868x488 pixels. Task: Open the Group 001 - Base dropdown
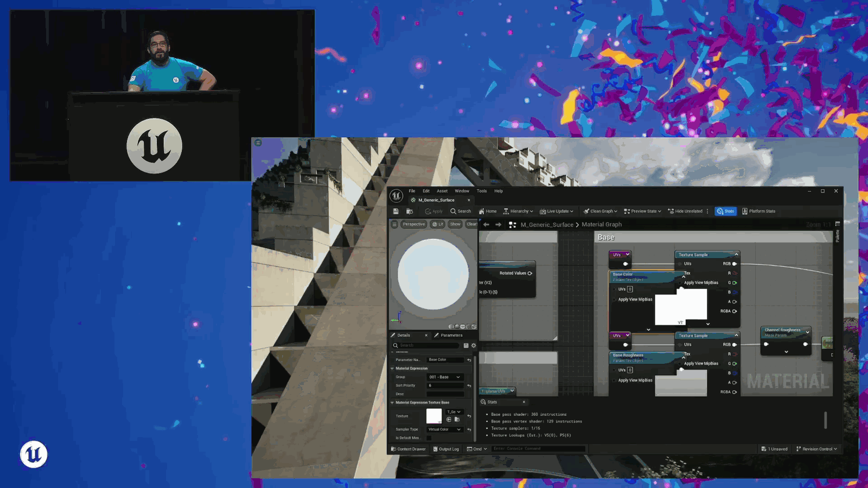coord(445,377)
